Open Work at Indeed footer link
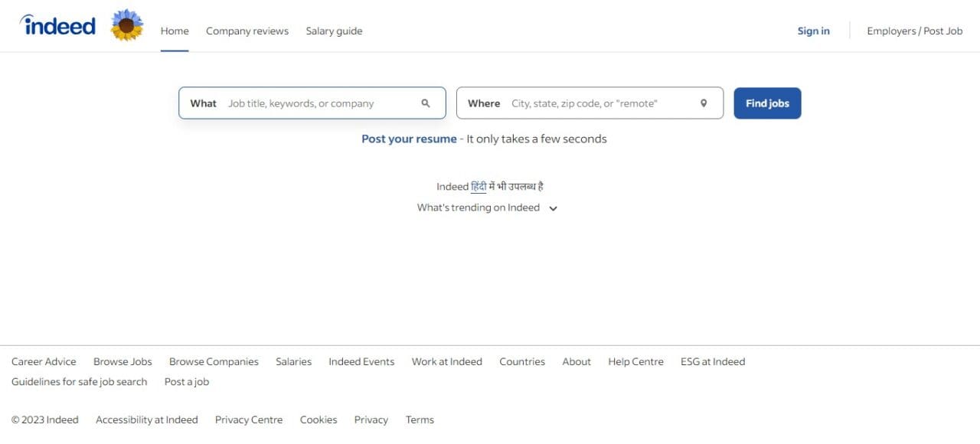This screenshot has height=444, width=980. pos(447,362)
